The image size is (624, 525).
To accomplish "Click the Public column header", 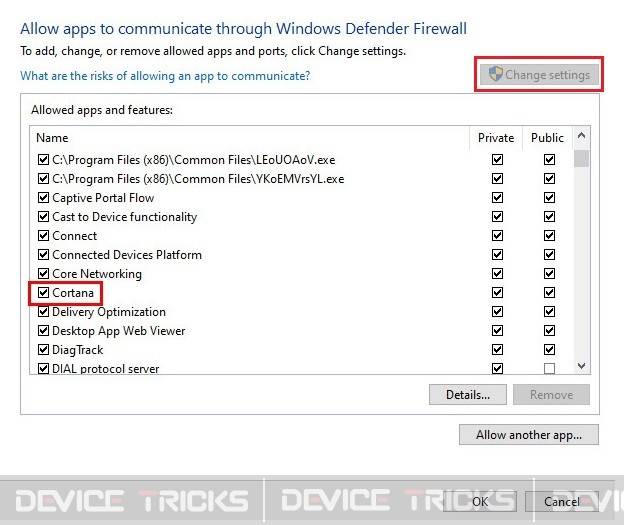I will [548, 138].
